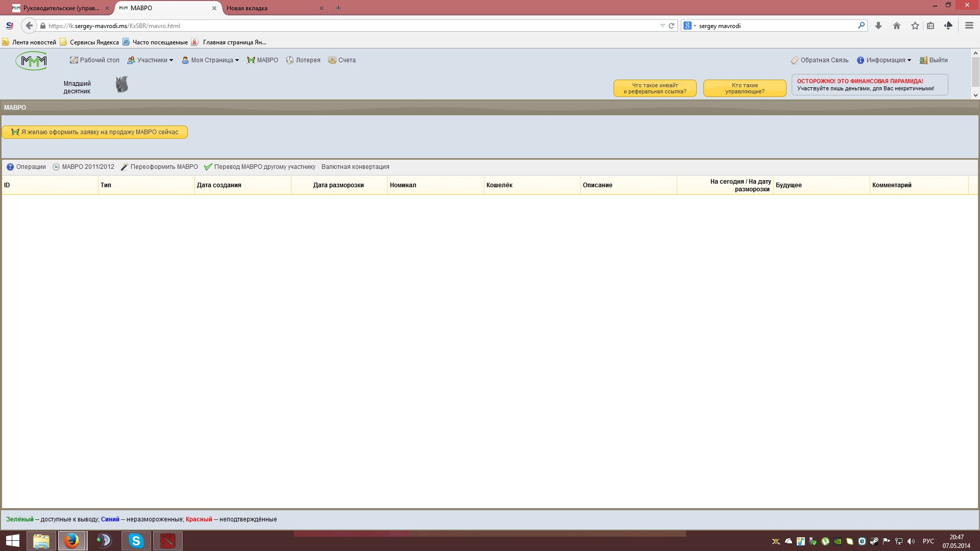Image resolution: width=980 pixels, height=551 pixels.
Task: Open Skype from the taskbar
Action: point(136,541)
